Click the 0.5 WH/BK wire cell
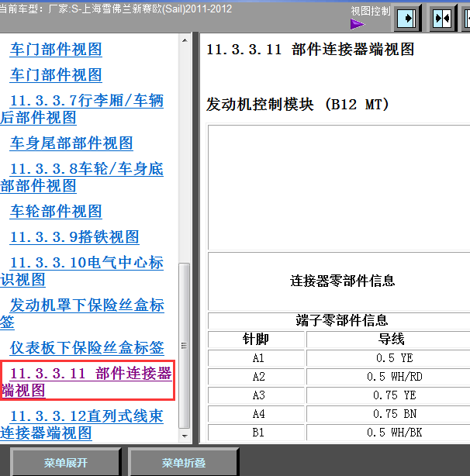The width and height of the screenshot is (470, 476). (389, 433)
